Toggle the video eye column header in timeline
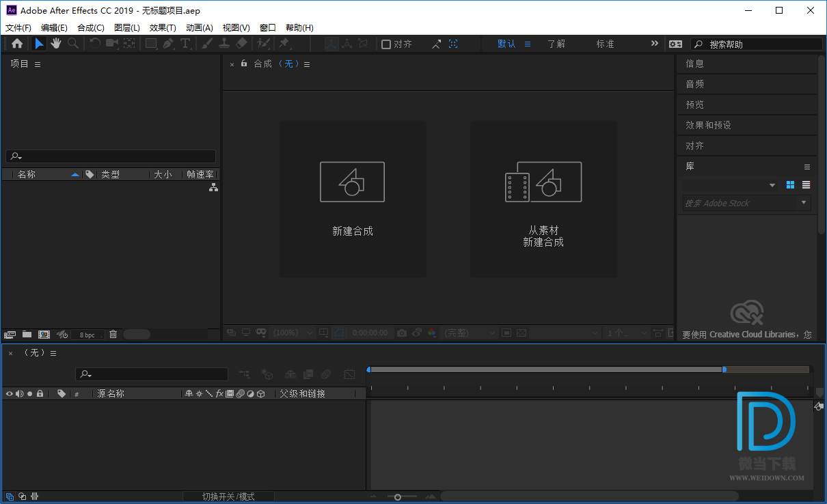The image size is (827, 504). click(10, 394)
